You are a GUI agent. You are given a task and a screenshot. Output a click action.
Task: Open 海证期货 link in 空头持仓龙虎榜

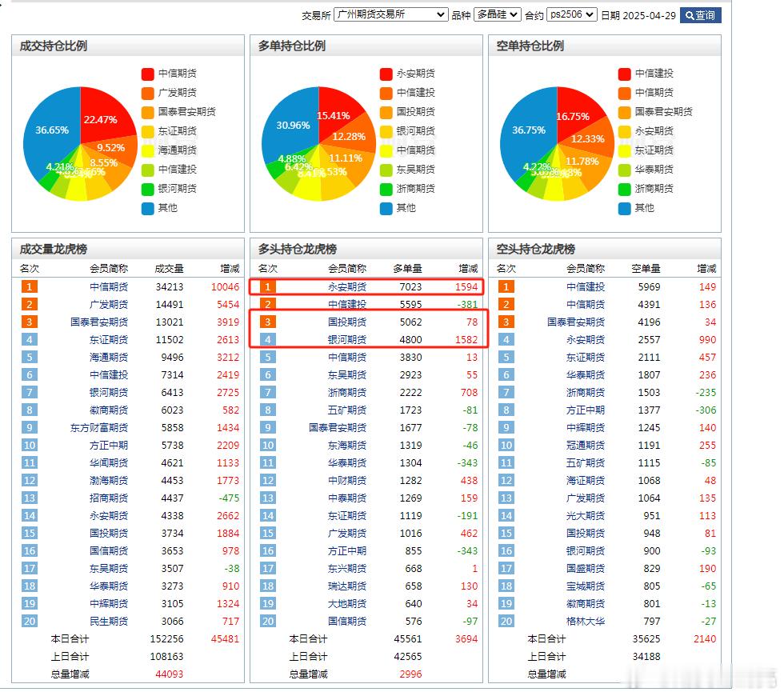(586, 481)
